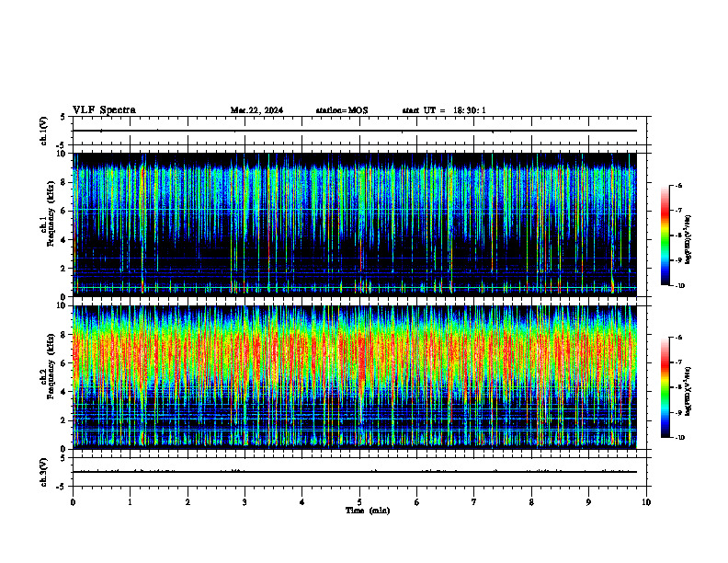This screenshot has width=728, height=563.
Task: Click the "start UT = 18:30:1" header text
Action: tap(444, 110)
